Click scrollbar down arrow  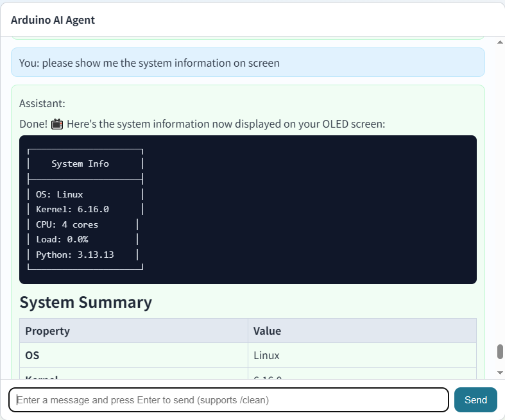(x=500, y=373)
